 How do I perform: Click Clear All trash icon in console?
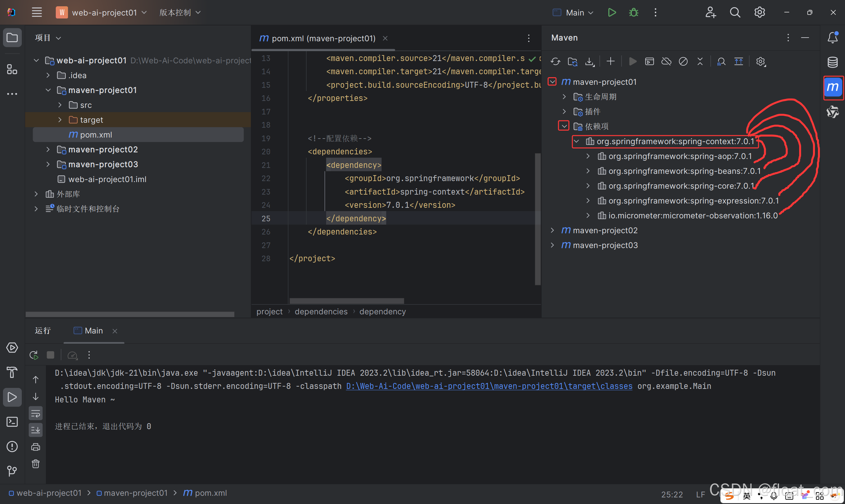[x=36, y=463]
